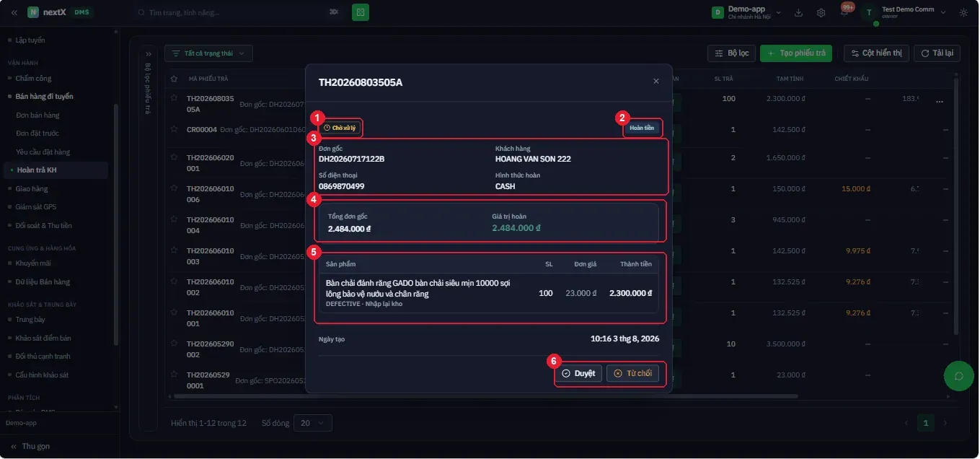Open the Bộ lọc filter button
The height and width of the screenshot is (459, 980).
[x=731, y=53]
